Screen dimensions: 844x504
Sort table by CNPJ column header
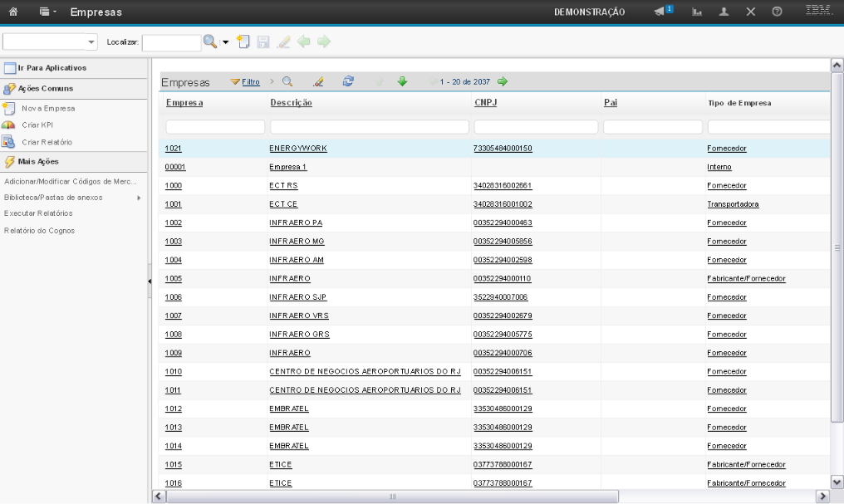[x=484, y=103]
